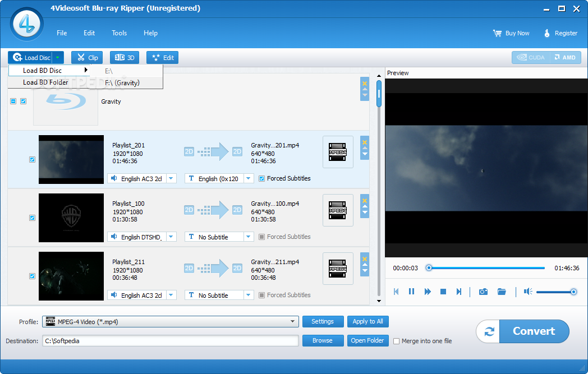Click the Convert button
This screenshot has height=374, width=588.
coord(534,331)
